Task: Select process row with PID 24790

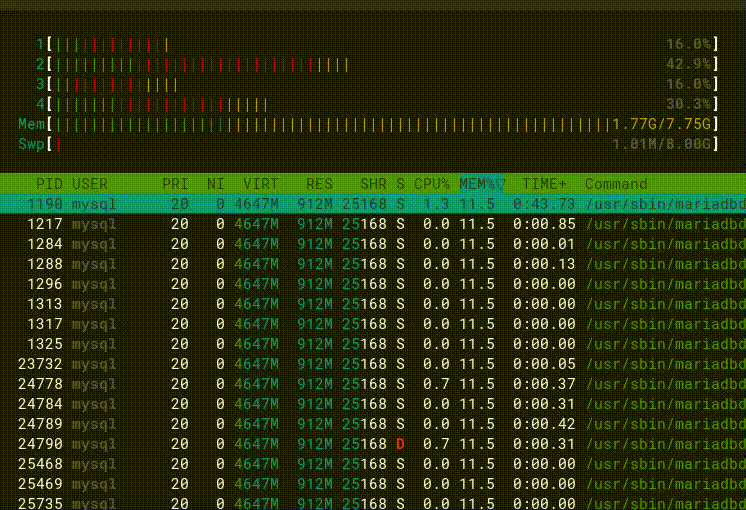Action: click(373, 444)
